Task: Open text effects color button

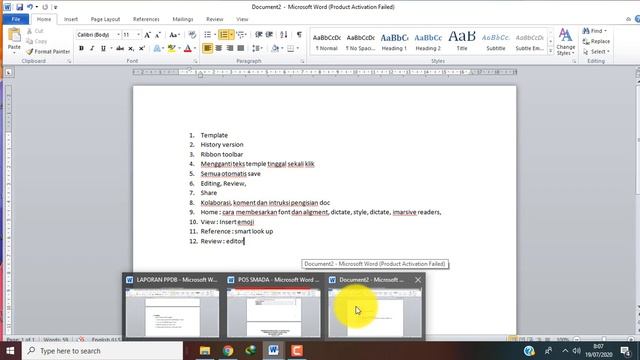Action: click(x=157, y=48)
